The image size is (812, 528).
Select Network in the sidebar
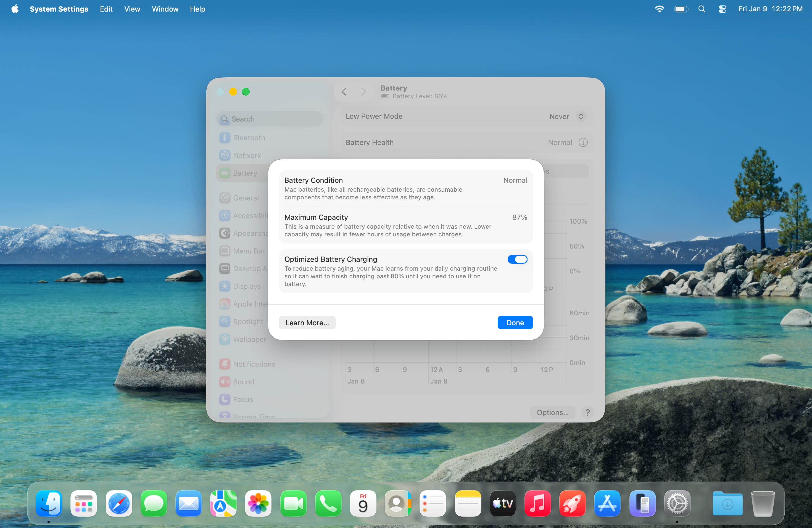tap(270, 155)
